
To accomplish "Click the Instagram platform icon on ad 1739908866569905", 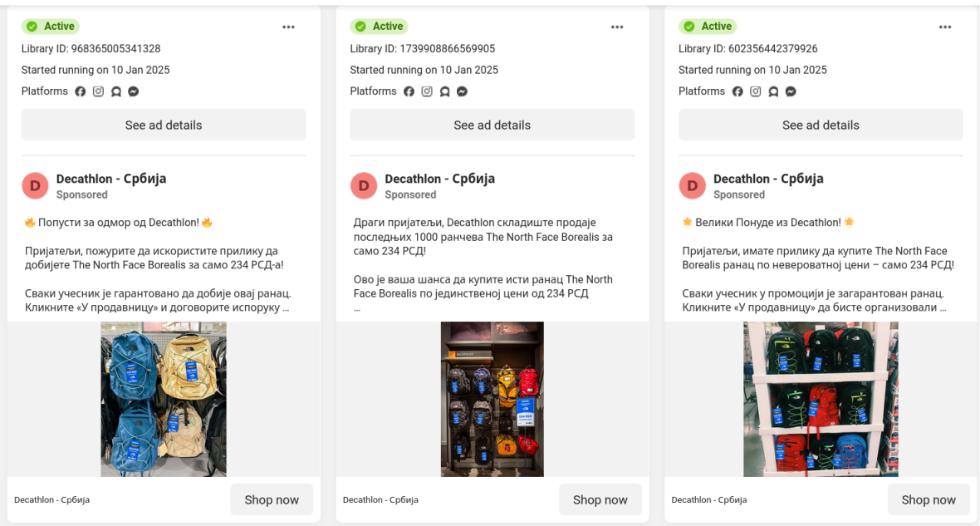I will pyautogui.click(x=427, y=91).
